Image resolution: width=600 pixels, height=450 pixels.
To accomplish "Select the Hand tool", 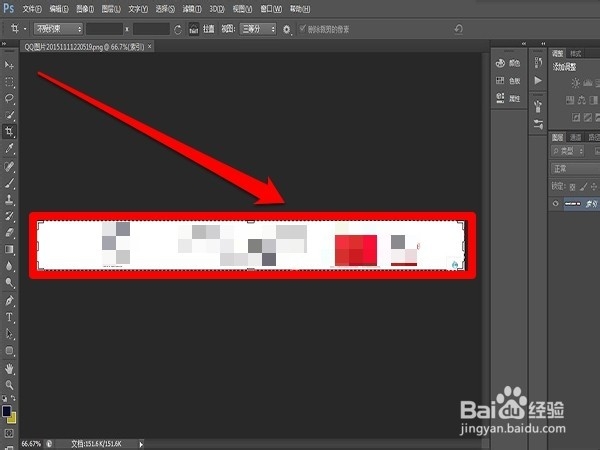I will click(x=9, y=368).
